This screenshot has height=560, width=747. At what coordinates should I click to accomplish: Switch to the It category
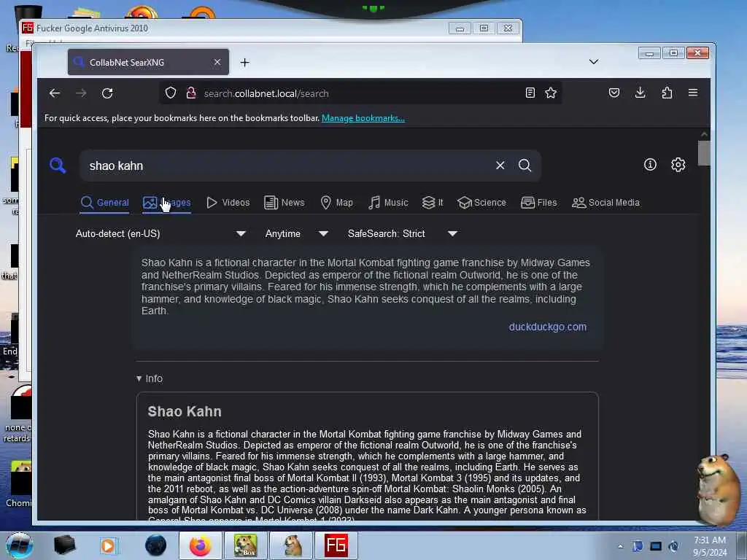point(433,203)
